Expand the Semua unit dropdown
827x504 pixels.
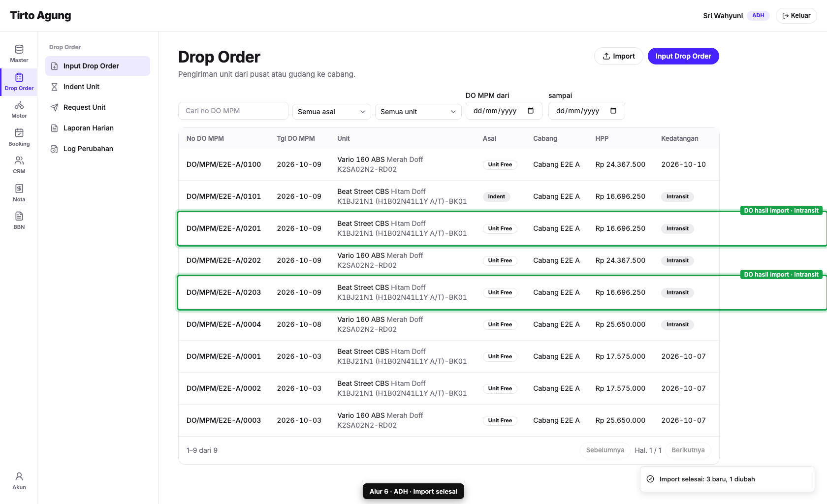point(418,112)
